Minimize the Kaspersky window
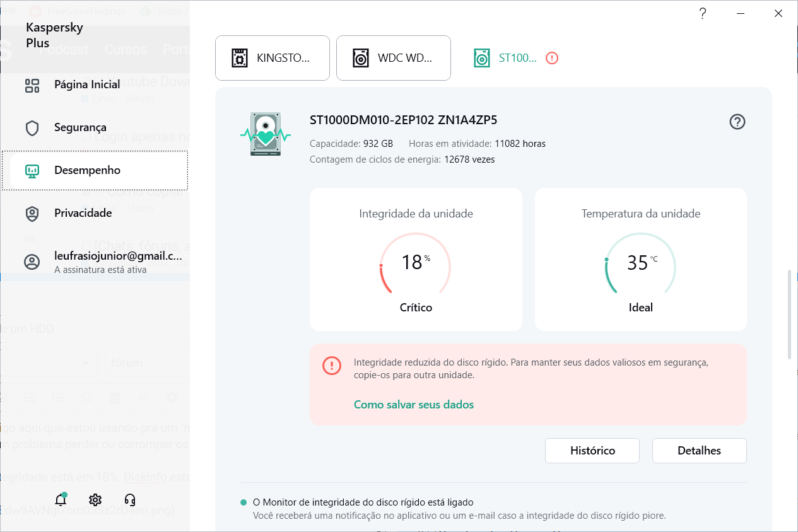 click(741, 14)
